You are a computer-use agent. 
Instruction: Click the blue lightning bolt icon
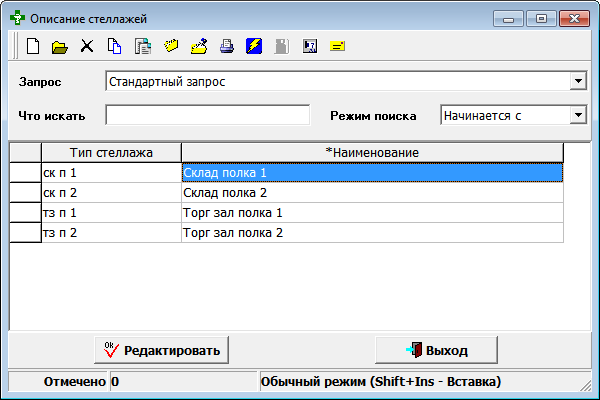(254, 46)
